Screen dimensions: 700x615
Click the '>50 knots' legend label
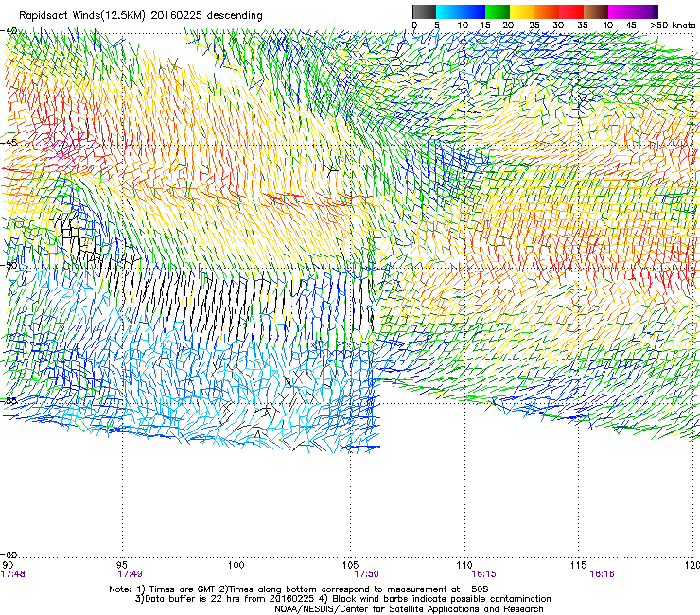tap(673, 26)
